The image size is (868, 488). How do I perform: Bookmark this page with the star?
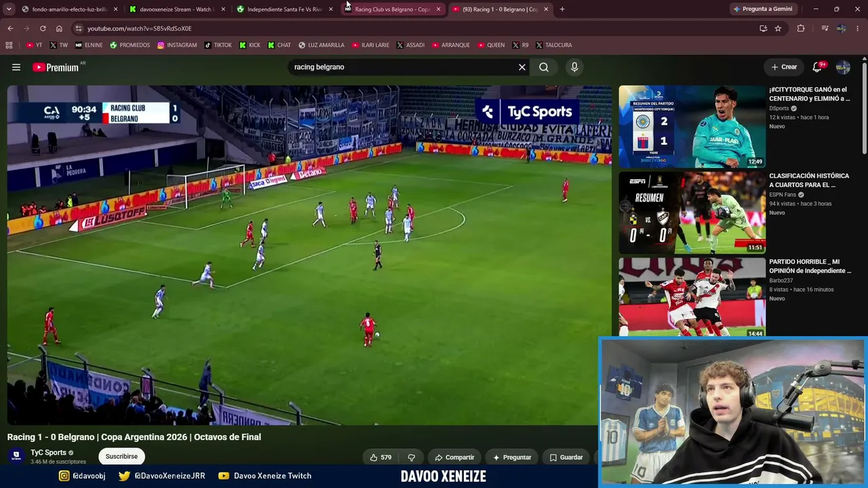[x=778, y=28]
